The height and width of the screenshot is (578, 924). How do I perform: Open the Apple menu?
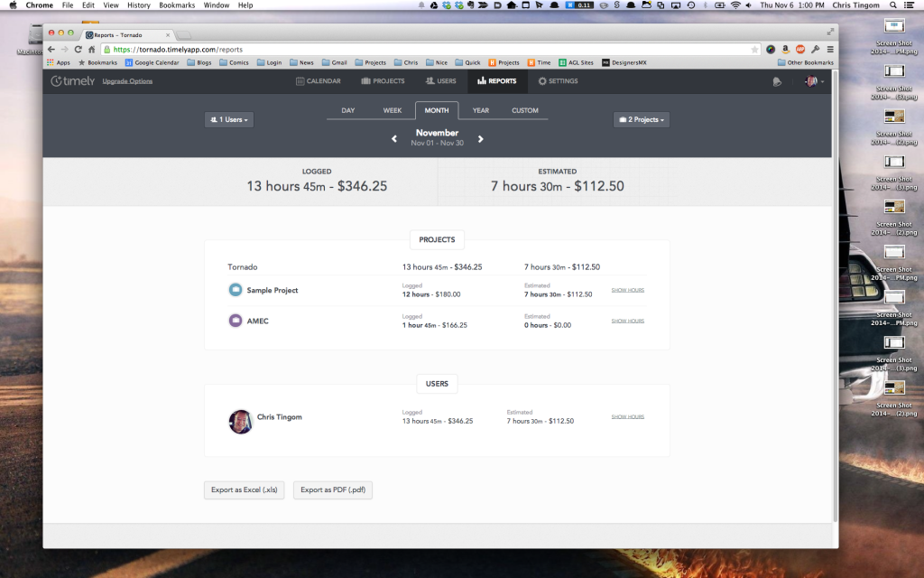click(x=13, y=5)
